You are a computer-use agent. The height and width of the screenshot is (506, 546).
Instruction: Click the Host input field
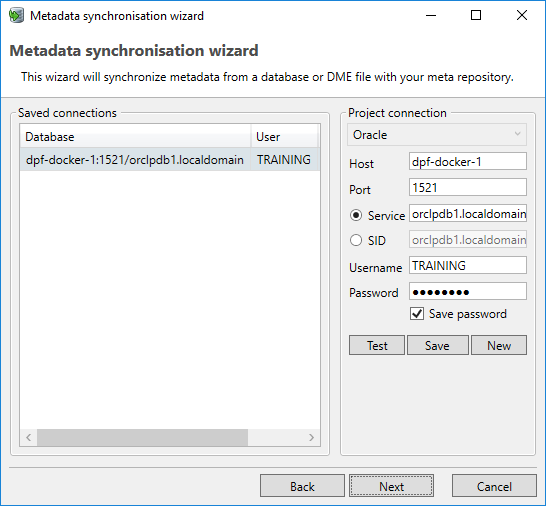[468, 161]
